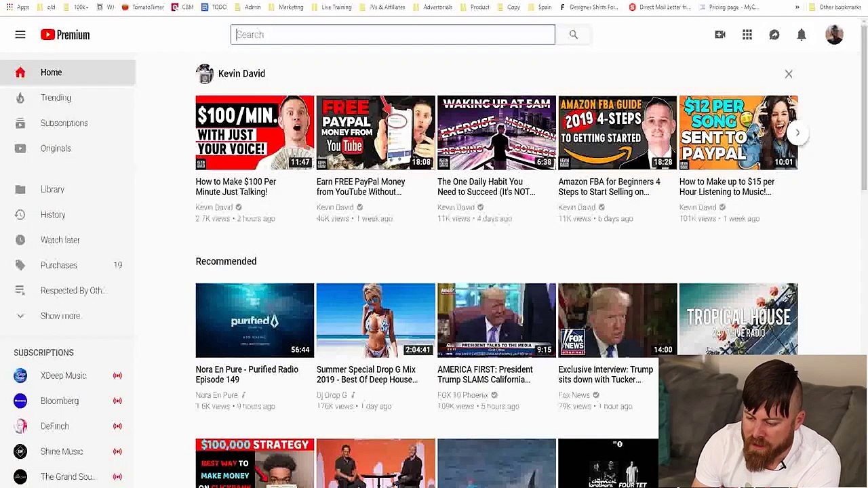Open Subscriptions in the sidebar
This screenshot has width=868, height=488.
pyautogui.click(x=68, y=123)
